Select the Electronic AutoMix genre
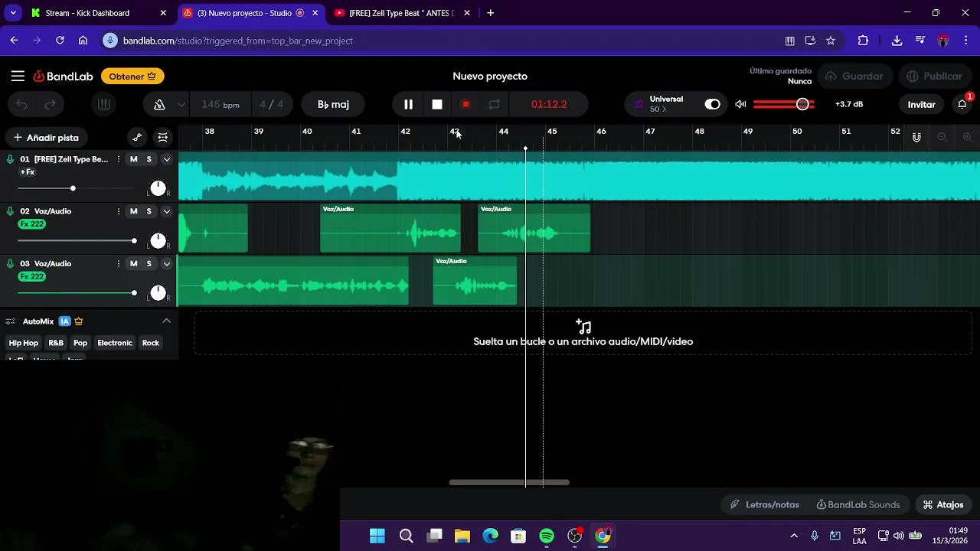 (x=115, y=343)
